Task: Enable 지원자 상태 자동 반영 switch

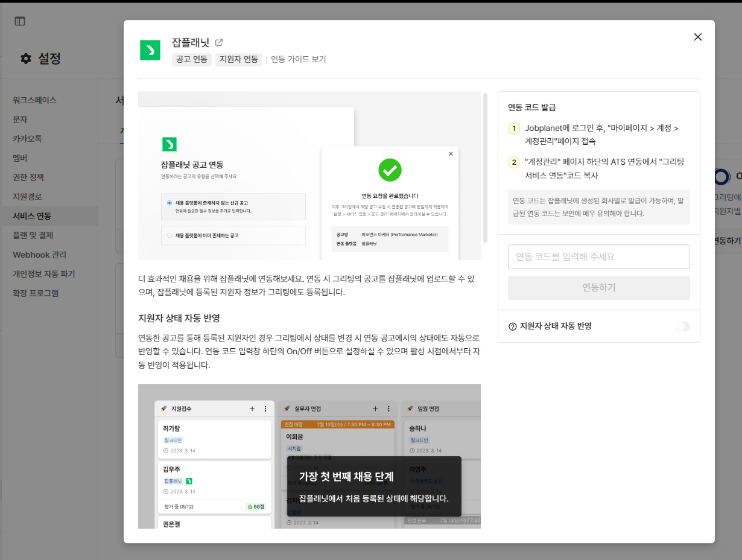Action: pos(682,326)
